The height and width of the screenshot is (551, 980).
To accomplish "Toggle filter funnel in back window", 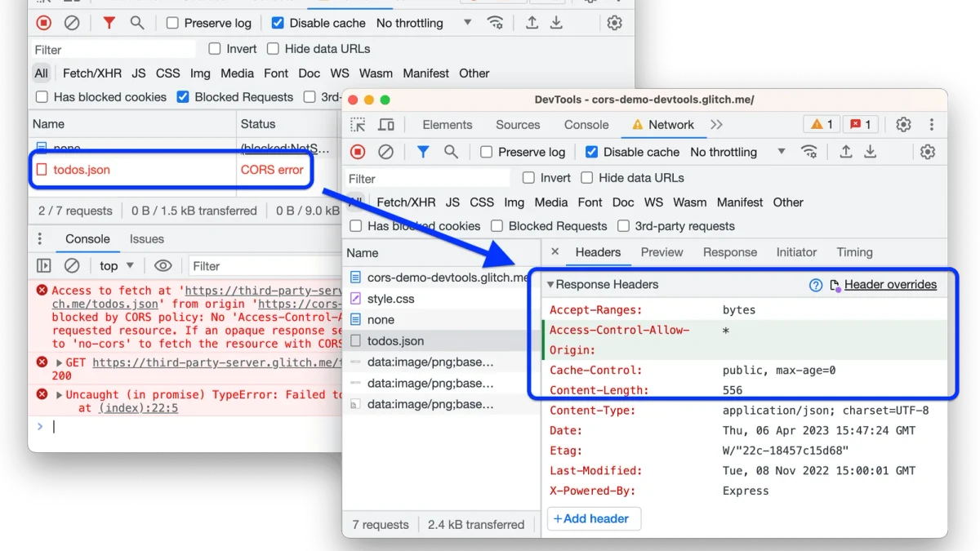I will (x=109, y=23).
